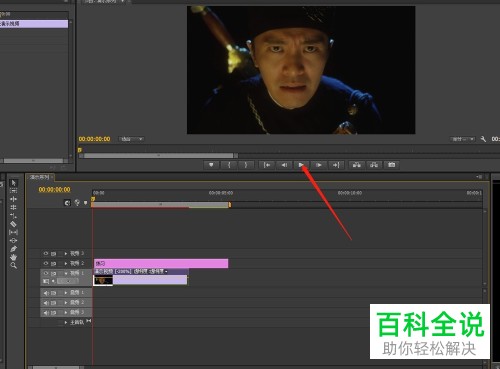Viewport: 500px width, 369px height.
Task: Expand the Audio 3 track
Action: pyautogui.click(x=66, y=313)
